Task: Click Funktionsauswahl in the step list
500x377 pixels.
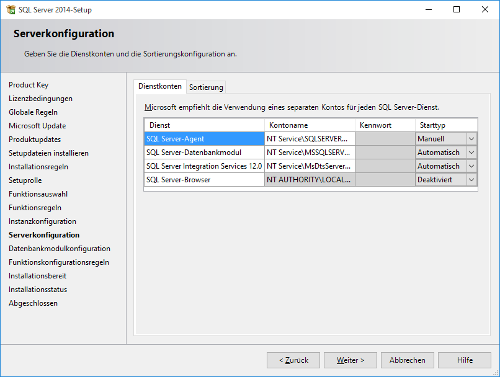Action: tap(38, 194)
